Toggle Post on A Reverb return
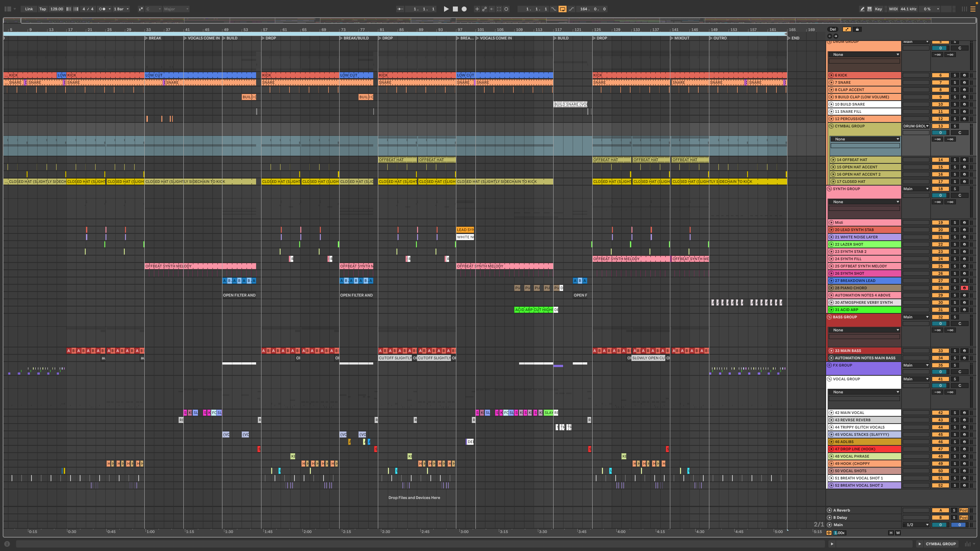This screenshot has width=980, height=551. click(964, 510)
